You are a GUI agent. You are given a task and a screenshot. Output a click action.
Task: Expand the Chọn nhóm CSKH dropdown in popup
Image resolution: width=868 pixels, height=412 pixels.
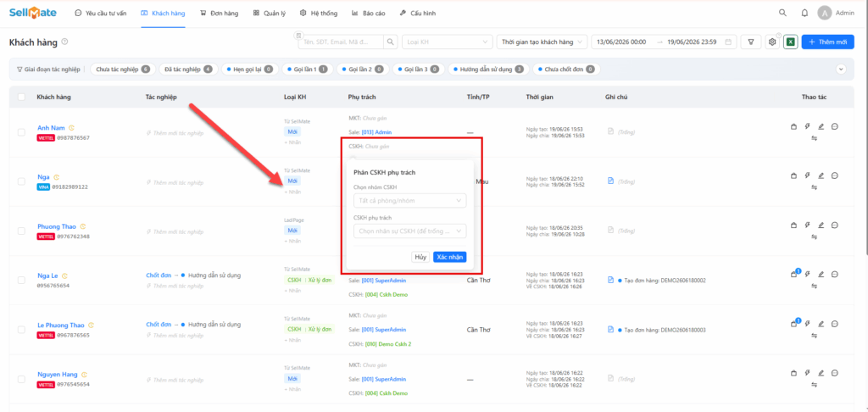[409, 200]
